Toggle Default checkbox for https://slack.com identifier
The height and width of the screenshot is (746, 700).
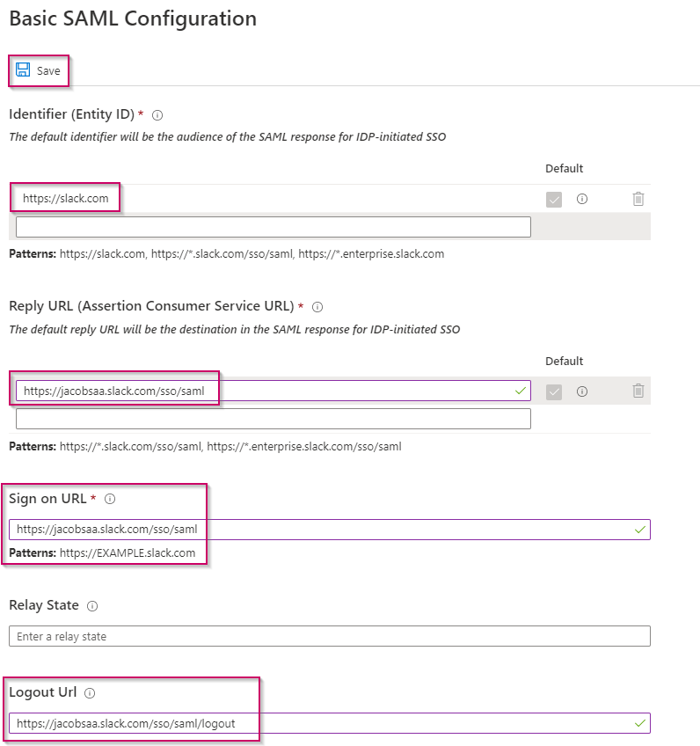(x=554, y=200)
